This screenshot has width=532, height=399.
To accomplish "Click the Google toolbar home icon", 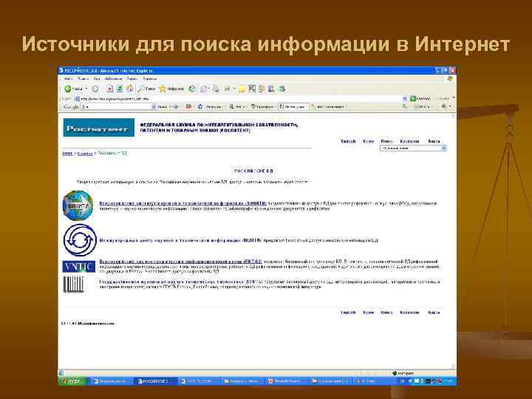I will [200, 106].
